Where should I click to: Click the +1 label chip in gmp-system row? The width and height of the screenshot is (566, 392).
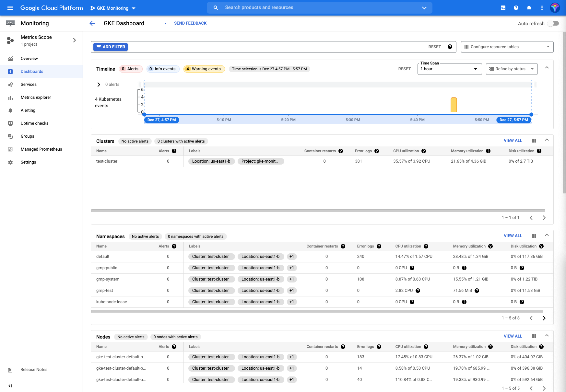[292, 279]
